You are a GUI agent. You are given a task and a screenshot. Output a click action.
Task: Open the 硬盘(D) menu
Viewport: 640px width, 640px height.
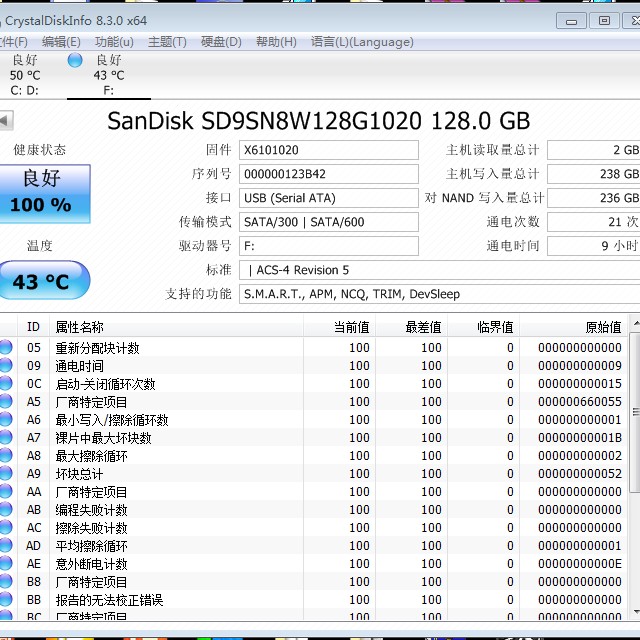(x=221, y=42)
